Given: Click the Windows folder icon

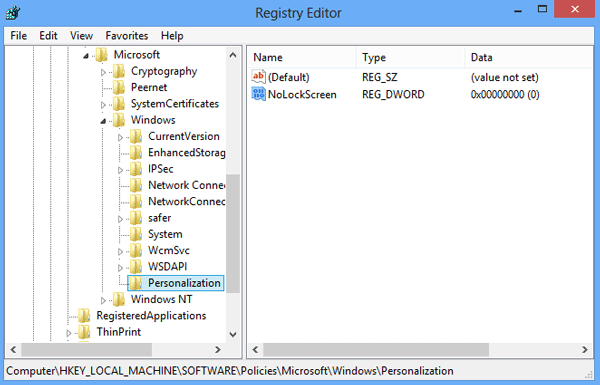Looking at the screenshot, I should coord(119,120).
